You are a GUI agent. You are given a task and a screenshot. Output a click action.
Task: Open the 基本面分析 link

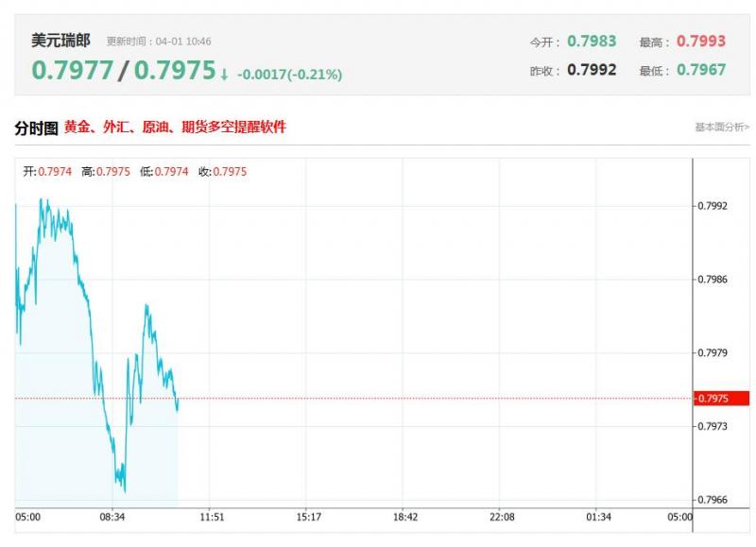[x=722, y=128]
